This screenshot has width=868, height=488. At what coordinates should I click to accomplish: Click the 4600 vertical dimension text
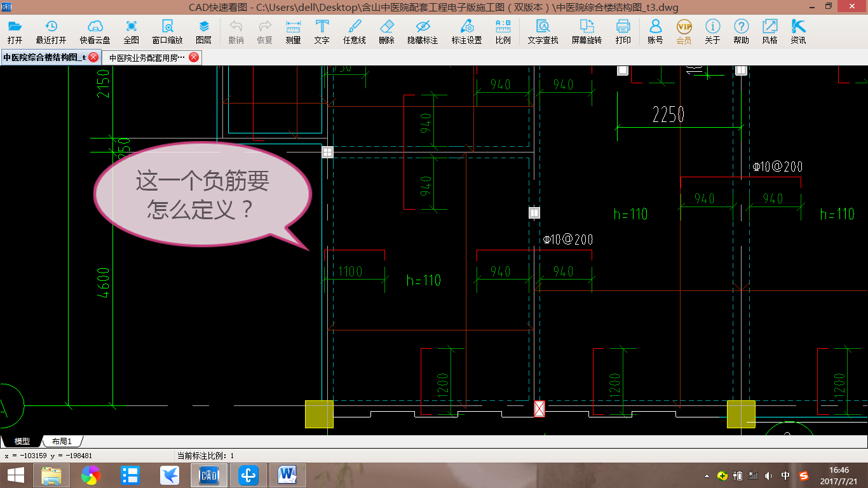[x=104, y=283]
